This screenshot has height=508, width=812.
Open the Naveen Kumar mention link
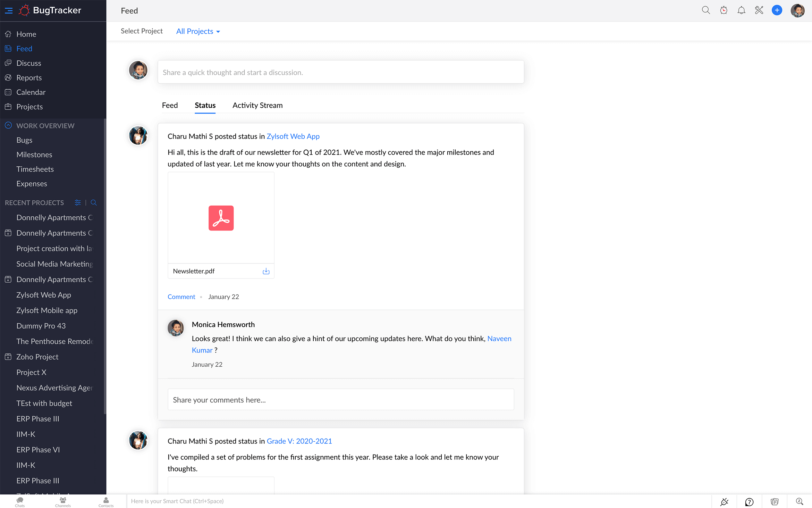coord(499,339)
